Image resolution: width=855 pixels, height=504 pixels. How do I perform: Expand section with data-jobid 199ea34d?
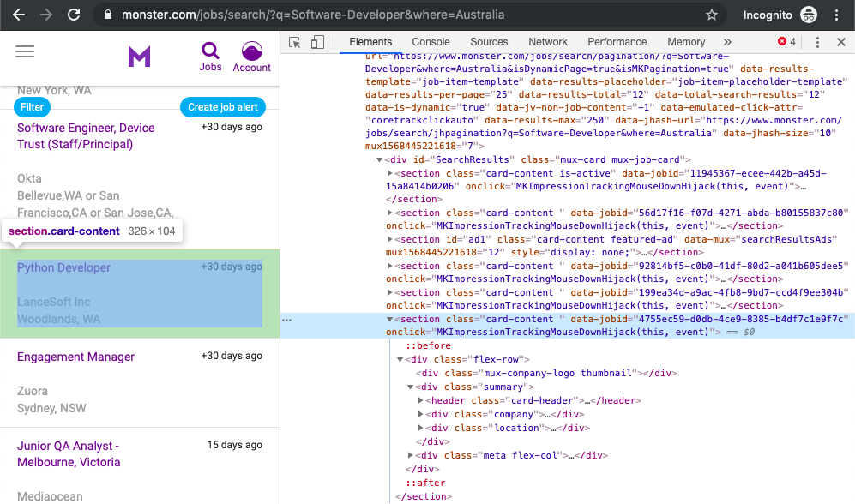[389, 292]
